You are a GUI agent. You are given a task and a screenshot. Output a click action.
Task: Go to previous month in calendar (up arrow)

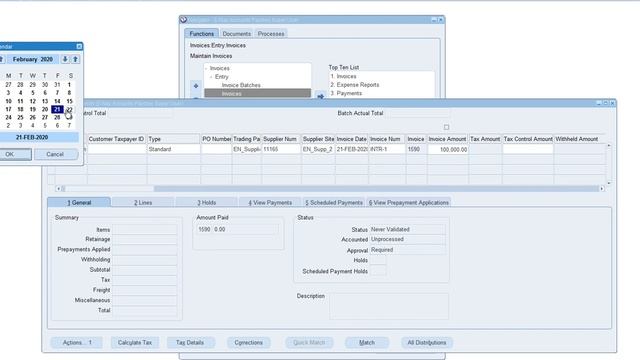76,60
